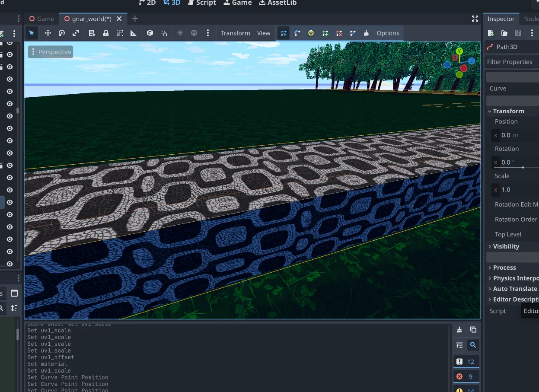Click the Close Curve tool
Image resolution: width=539 pixels, height=392 pixels.
click(x=353, y=33)
